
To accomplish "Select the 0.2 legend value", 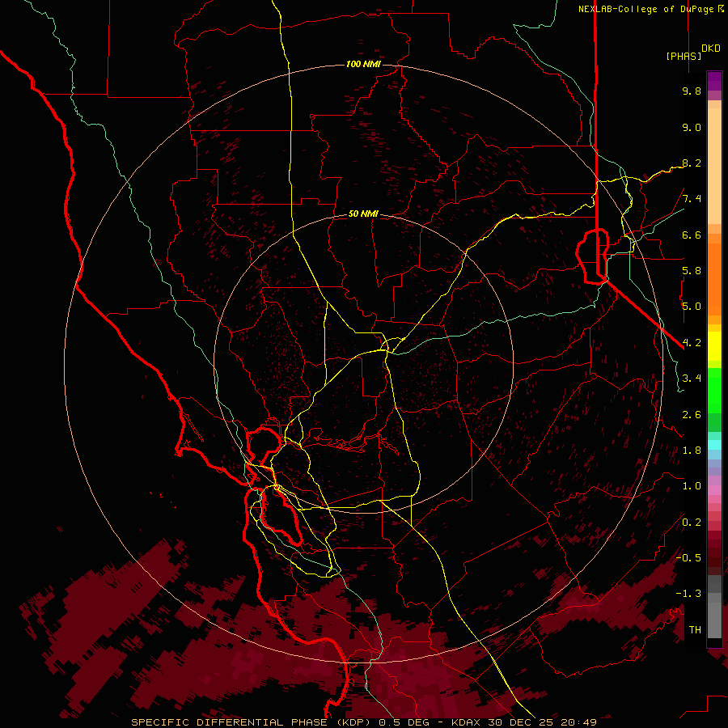I will click(692, 523).
